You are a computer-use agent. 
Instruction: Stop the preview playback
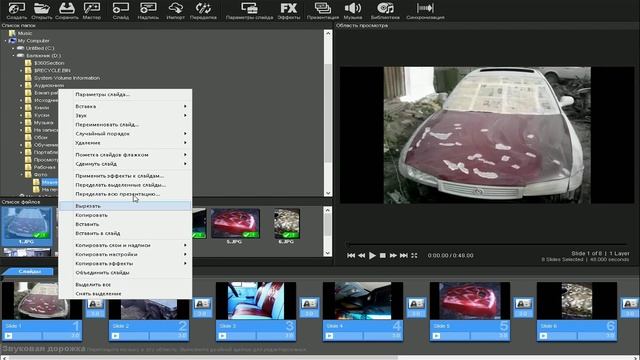click(382, 256)
